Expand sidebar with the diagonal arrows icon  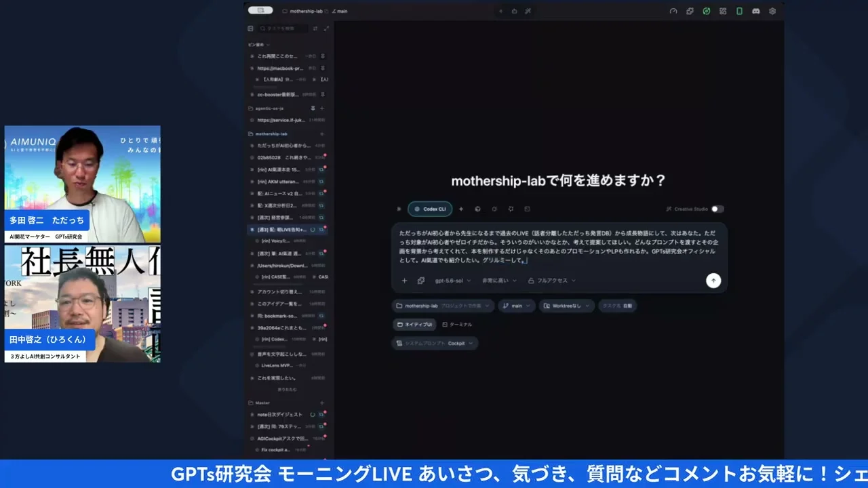coord(326,28)
